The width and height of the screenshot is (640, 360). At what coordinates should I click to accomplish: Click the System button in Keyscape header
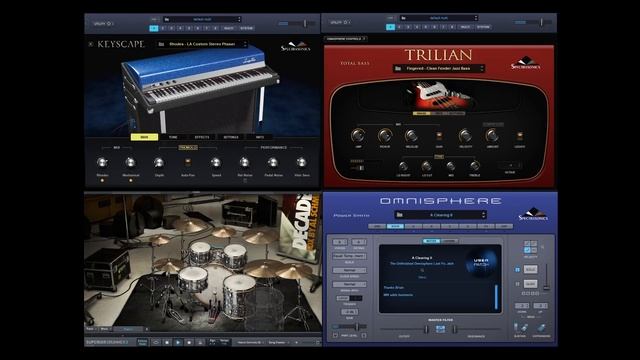point(246,28)
